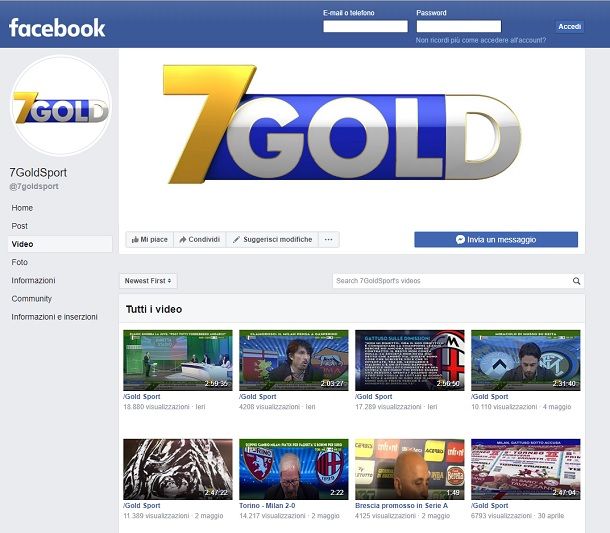Open 7Gold Sport title with 4208 visualizzazioni
Image resolution: width=610 pixels, height=533 pixels.
(x=258, y=396)
